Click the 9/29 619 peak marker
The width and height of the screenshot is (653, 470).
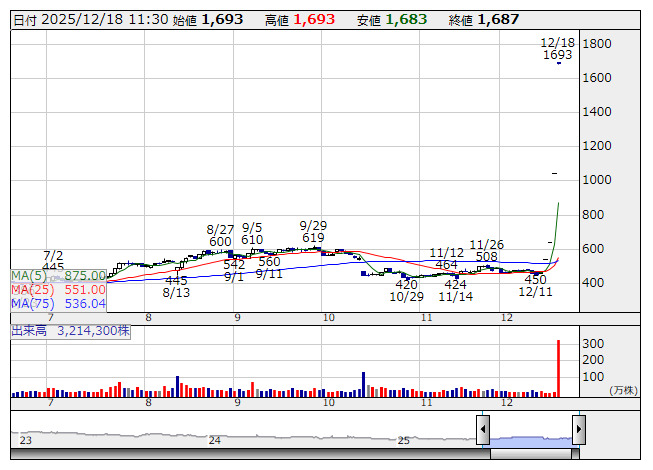click(313, 232)
